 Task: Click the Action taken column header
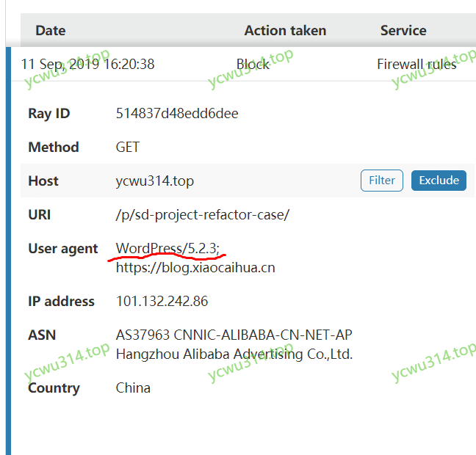285,31
